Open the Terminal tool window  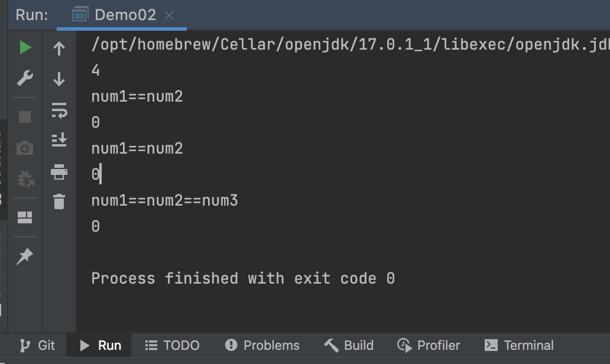click(x=519, y=345)
